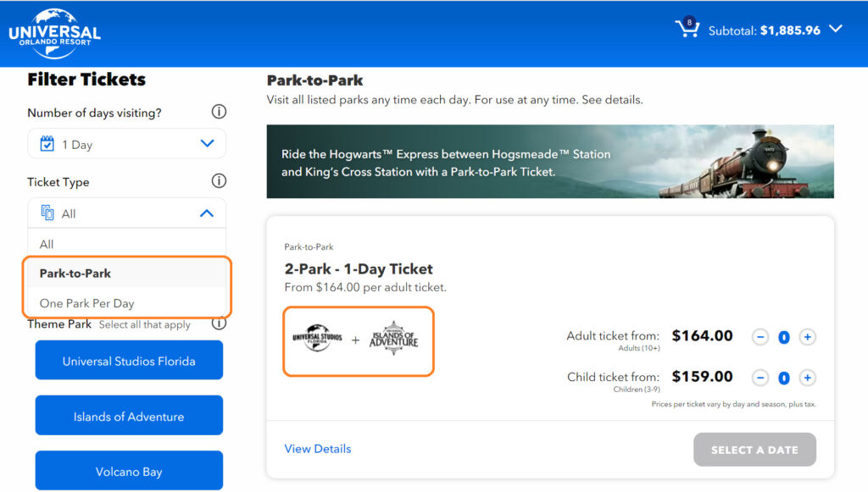Decrease child ticket quantity with minus
The height and width of the screenshot is (492, 868).
(x=760, y=378)
